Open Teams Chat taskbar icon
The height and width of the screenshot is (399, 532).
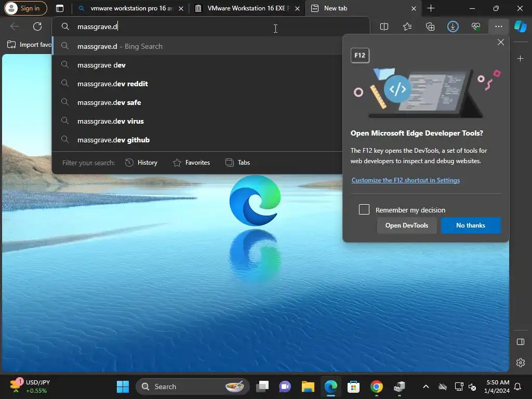[x=285, y=387]
